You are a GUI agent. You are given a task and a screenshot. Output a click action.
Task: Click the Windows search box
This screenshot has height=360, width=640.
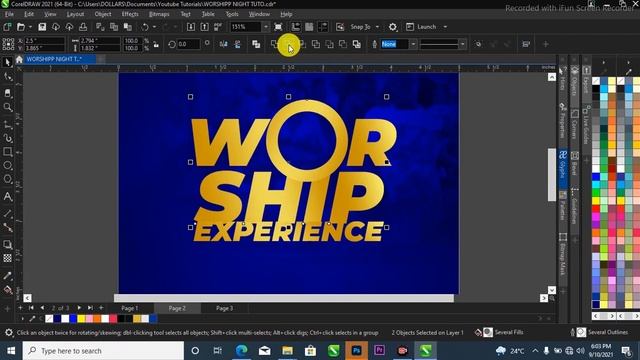coord(103,351)
